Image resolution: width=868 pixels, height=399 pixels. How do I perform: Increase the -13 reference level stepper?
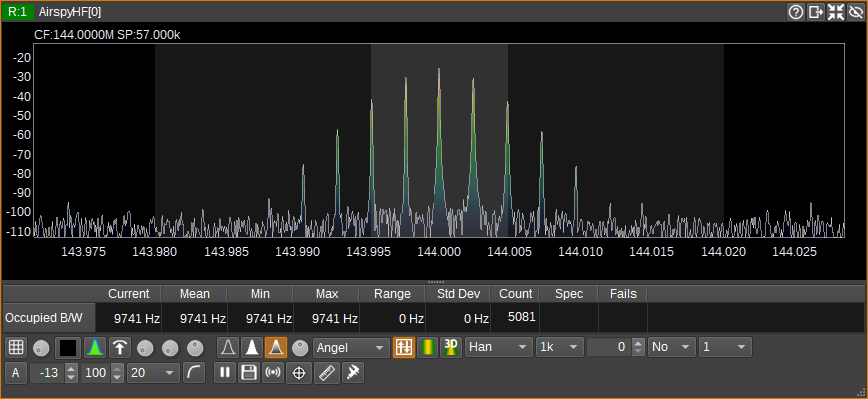tap(71, 369)
